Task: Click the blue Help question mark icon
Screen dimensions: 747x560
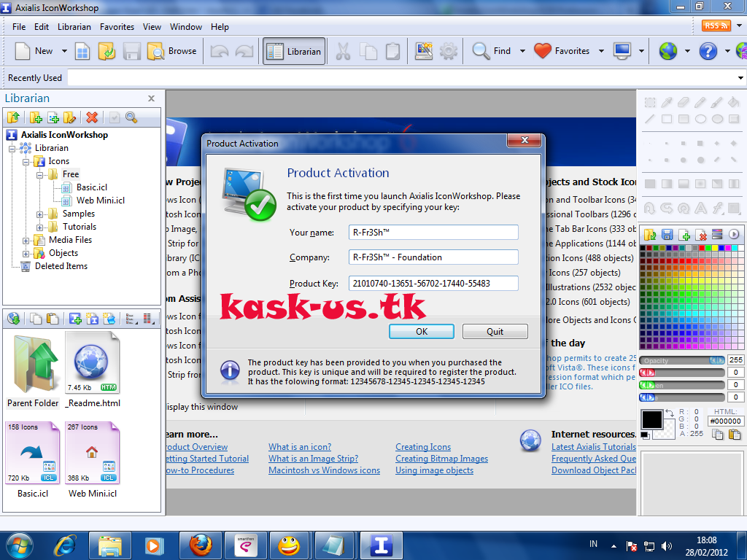Action: (x=708, y=51)
